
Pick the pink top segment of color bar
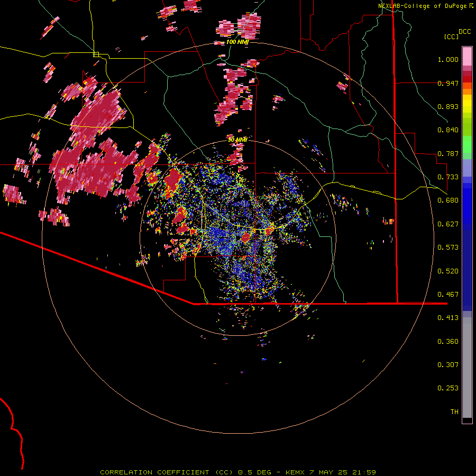pyautogui.click(x=467, y=56)
